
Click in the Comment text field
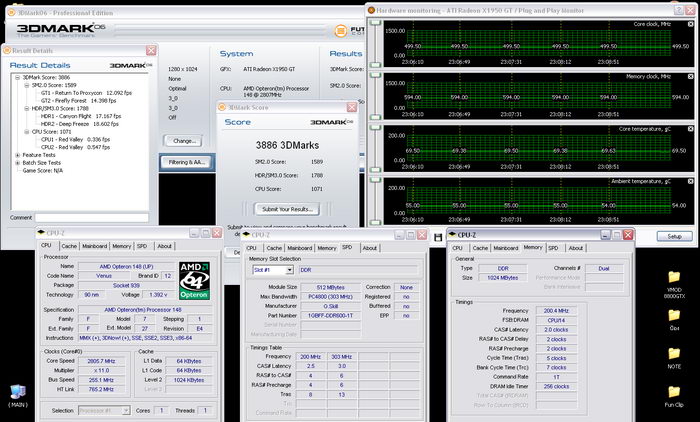93,216
